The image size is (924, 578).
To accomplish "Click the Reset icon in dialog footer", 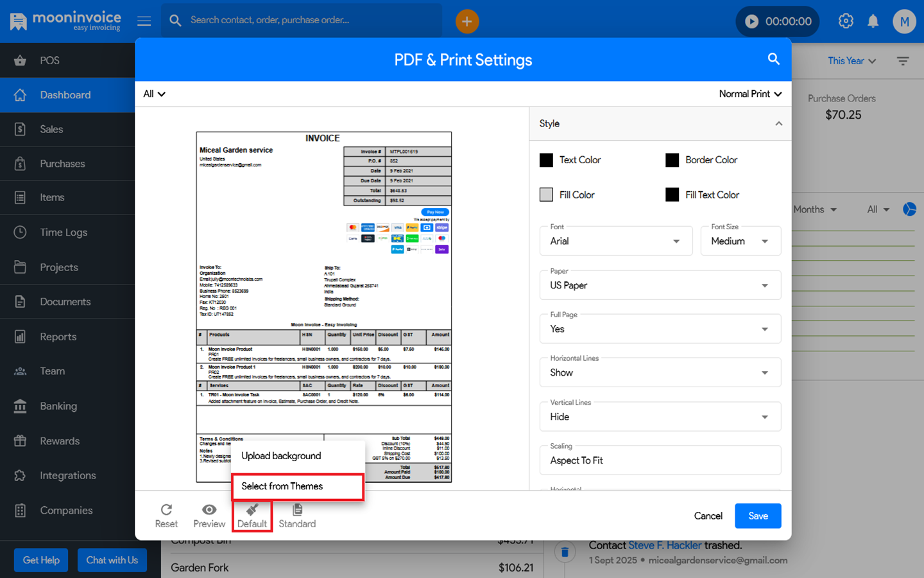I will (x=166, y=510).
